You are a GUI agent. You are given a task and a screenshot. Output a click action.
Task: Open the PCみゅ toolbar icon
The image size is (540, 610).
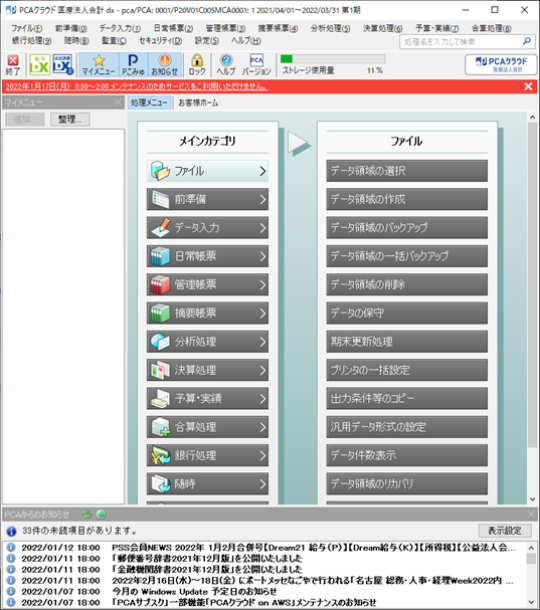[x=133, y=65]
